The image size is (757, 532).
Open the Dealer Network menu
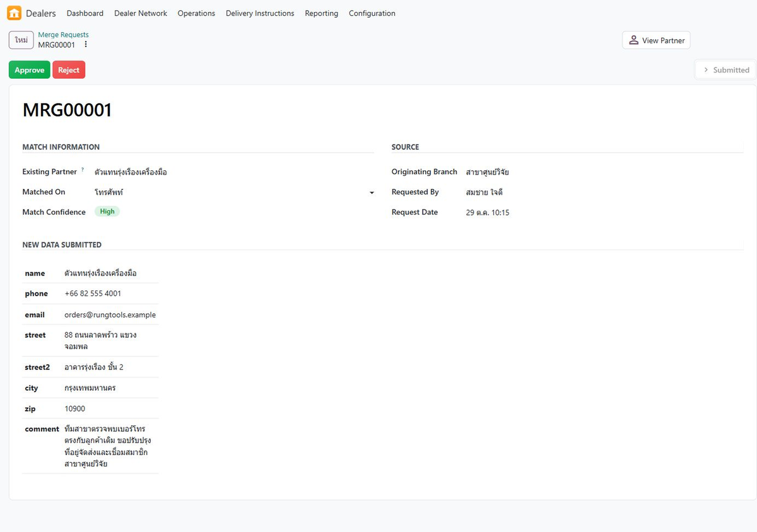tap(141, 13)
